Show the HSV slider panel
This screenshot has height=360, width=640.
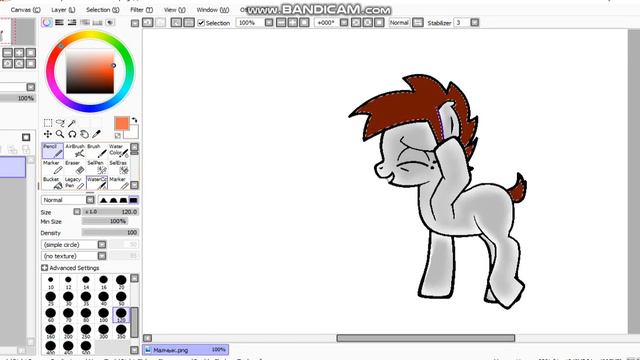72,23
